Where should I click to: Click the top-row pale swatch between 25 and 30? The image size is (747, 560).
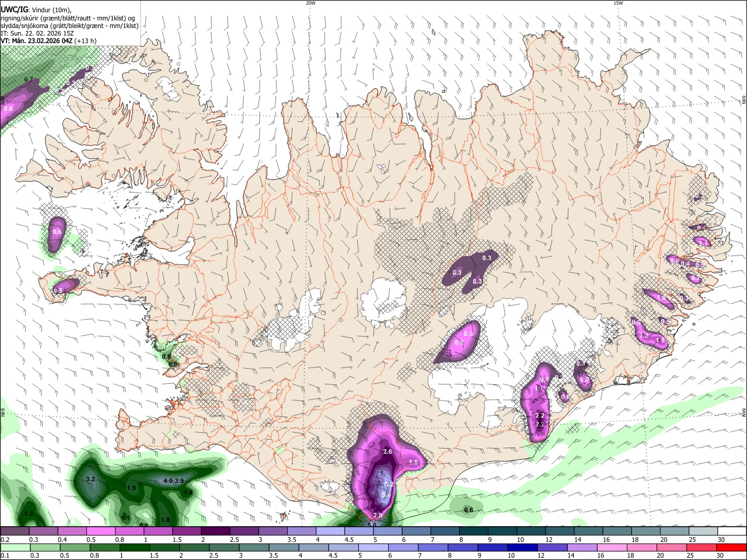click(703, 531)
